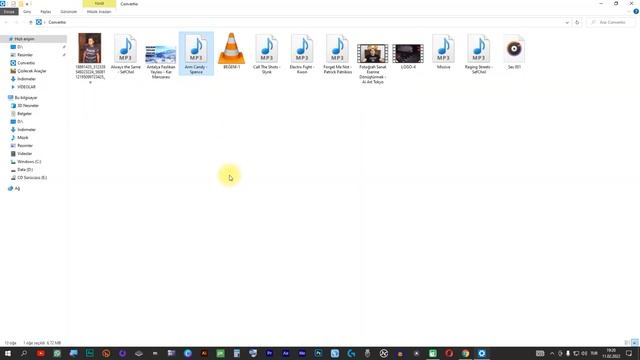Select the LOGO-4 video file

(x=408, y=56)
